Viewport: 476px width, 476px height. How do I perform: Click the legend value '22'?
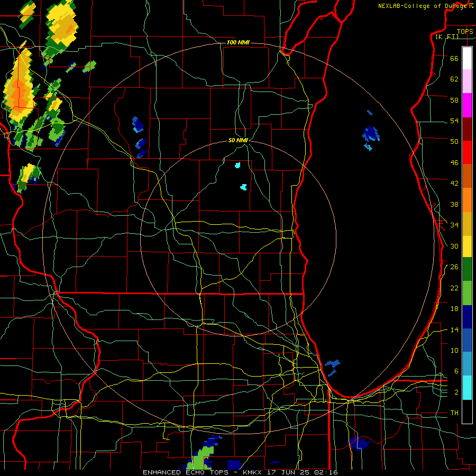coord(454,288)
